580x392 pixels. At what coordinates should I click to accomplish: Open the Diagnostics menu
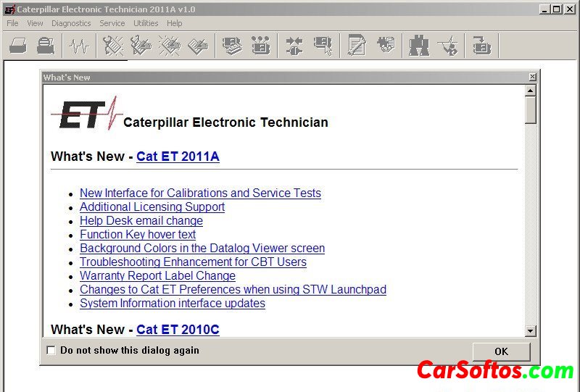tap(71, 23)
